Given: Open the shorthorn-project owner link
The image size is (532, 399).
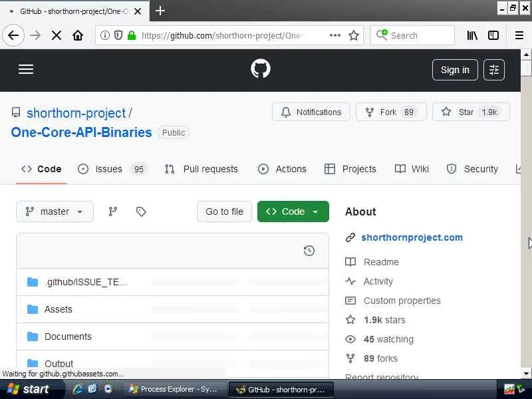Looking at the screenshot, I should 76,113.
